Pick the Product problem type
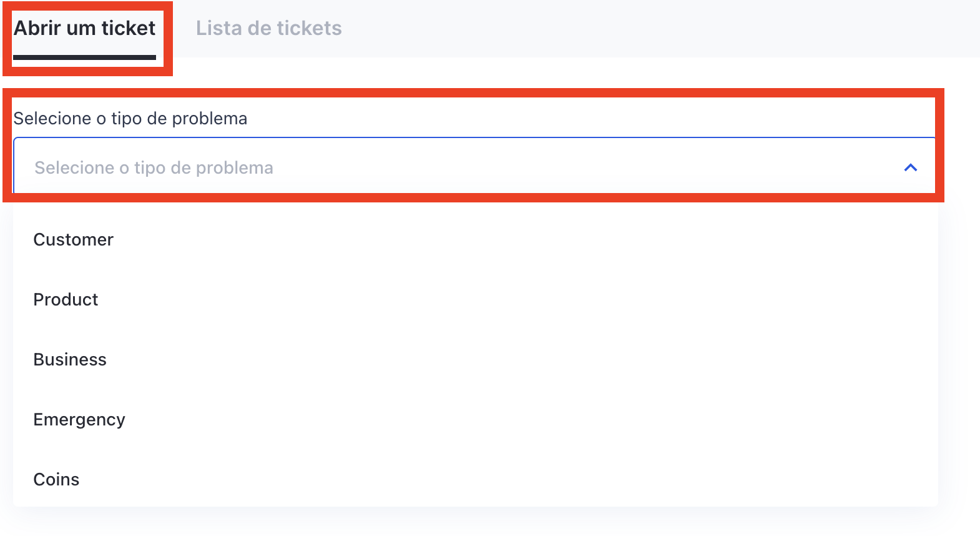The height and width of the screenshot is (536, 980). pos(66,300)
